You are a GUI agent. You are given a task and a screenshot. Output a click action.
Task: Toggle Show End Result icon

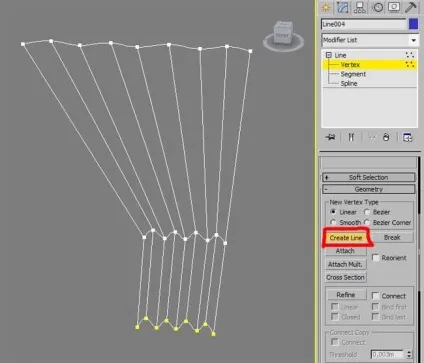pos(351,137)
